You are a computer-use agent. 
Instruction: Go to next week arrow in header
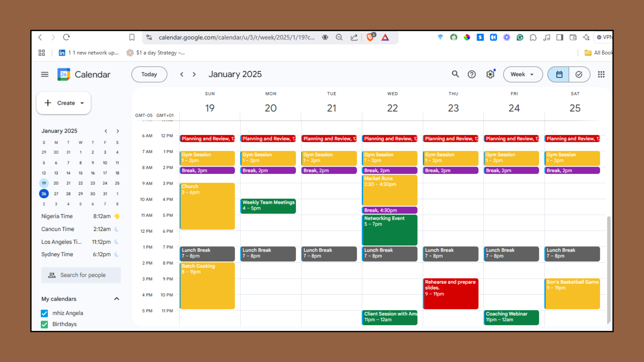[194, 74]
